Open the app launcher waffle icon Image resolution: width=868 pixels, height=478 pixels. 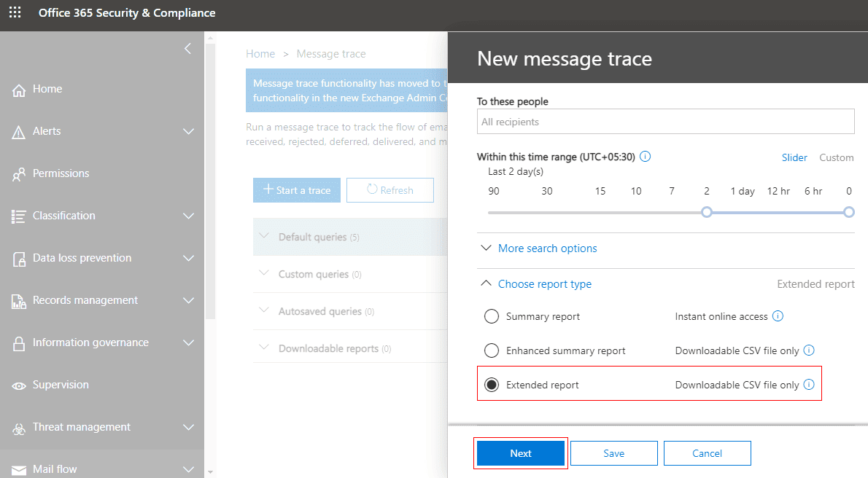pos(15,13)
